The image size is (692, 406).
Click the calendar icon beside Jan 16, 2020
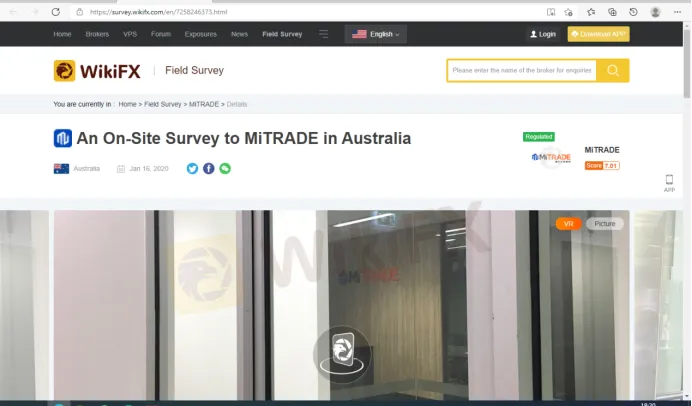[x=120, y=169]
